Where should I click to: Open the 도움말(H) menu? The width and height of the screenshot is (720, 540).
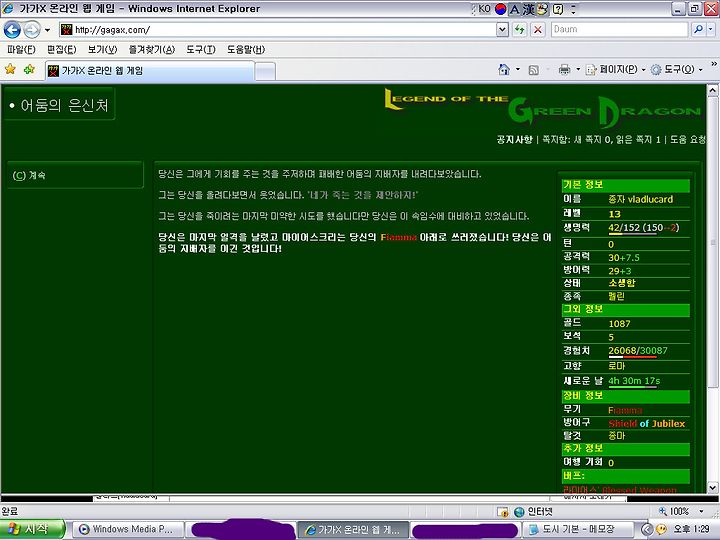coord(246,49)
